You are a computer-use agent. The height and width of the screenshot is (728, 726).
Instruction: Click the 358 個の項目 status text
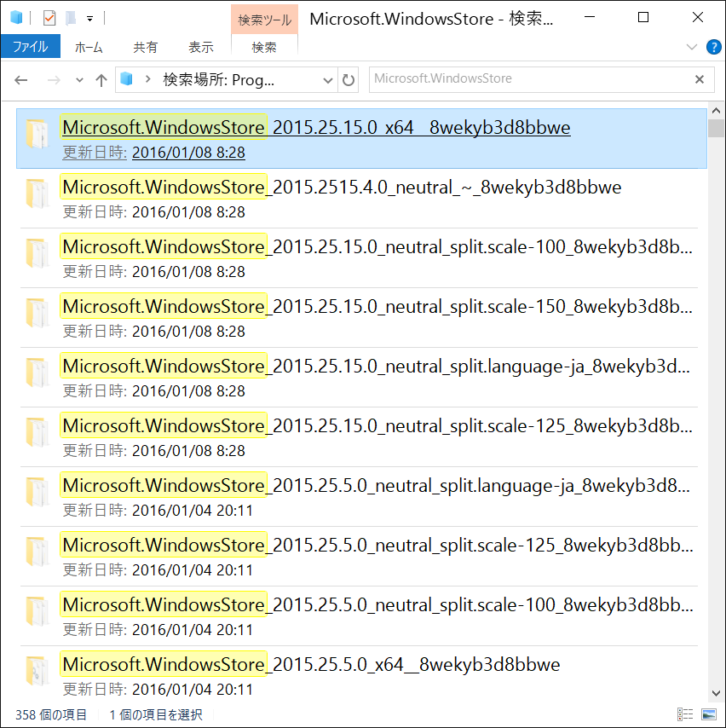coord(51,714)
